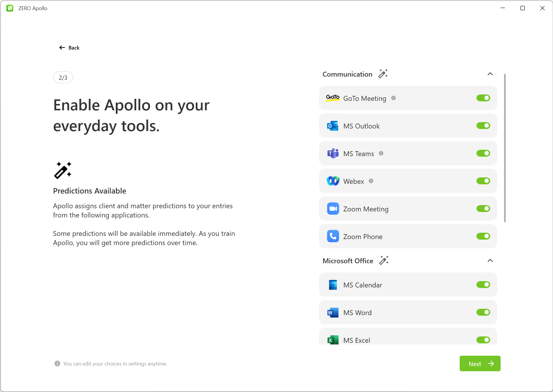Turn off the MS Word toggle
The height and width of the screenshot is (392, 553).
pos(483,312)
